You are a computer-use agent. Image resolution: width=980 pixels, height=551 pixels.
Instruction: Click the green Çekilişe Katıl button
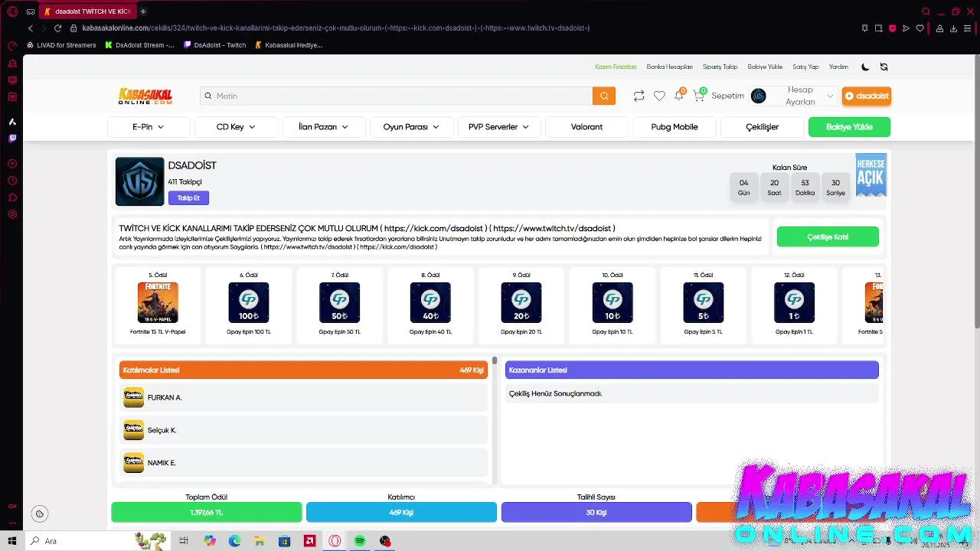(828, 237)
